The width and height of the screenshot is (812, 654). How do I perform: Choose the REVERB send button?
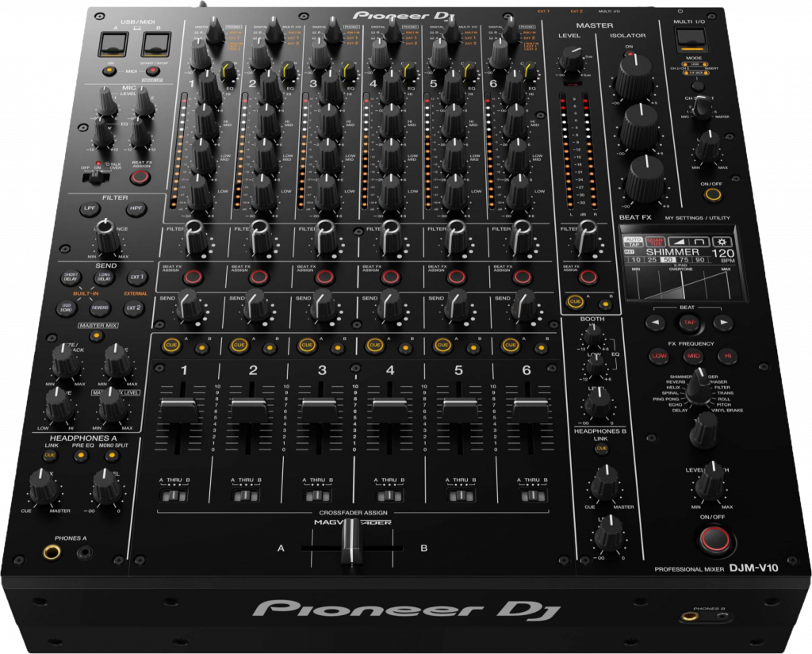[x=100, y=308]
